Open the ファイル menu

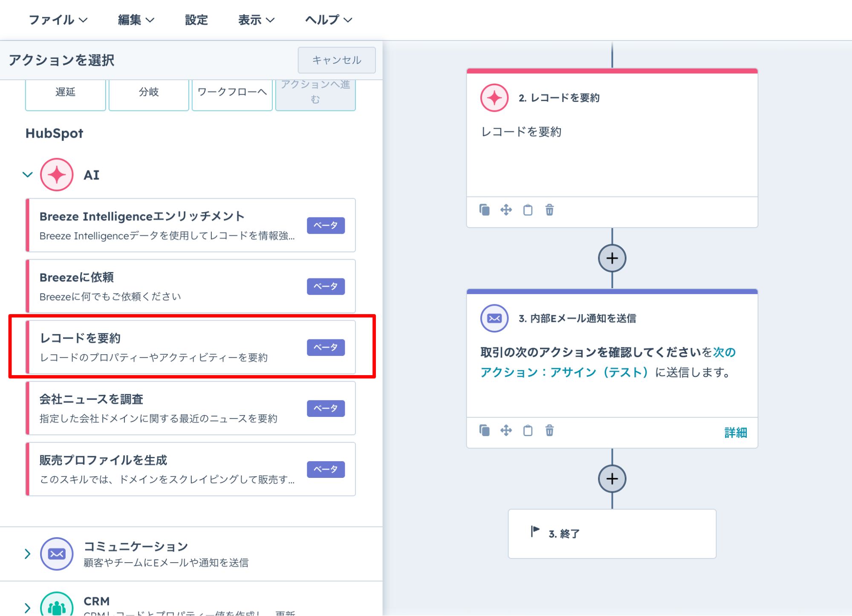(x=58, y=20)
